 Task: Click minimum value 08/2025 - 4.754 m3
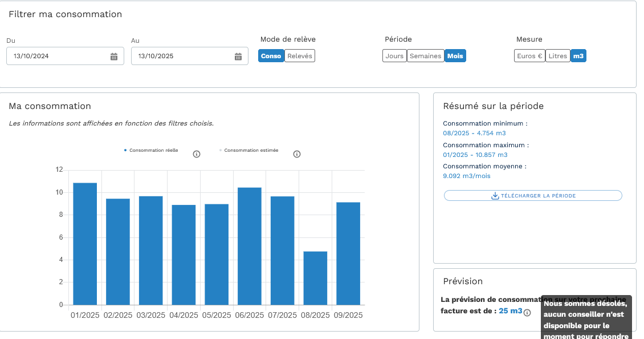click(x=474, y=134)
